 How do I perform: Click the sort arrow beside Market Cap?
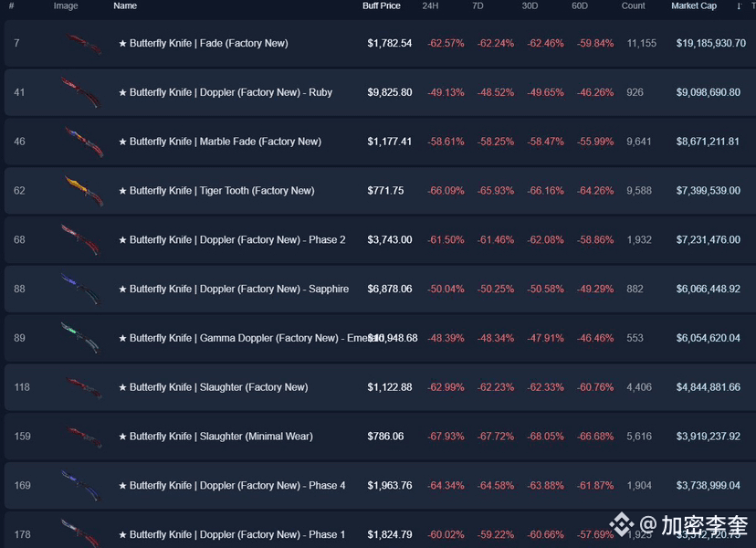pyautogui.click(x=739, y=6)
